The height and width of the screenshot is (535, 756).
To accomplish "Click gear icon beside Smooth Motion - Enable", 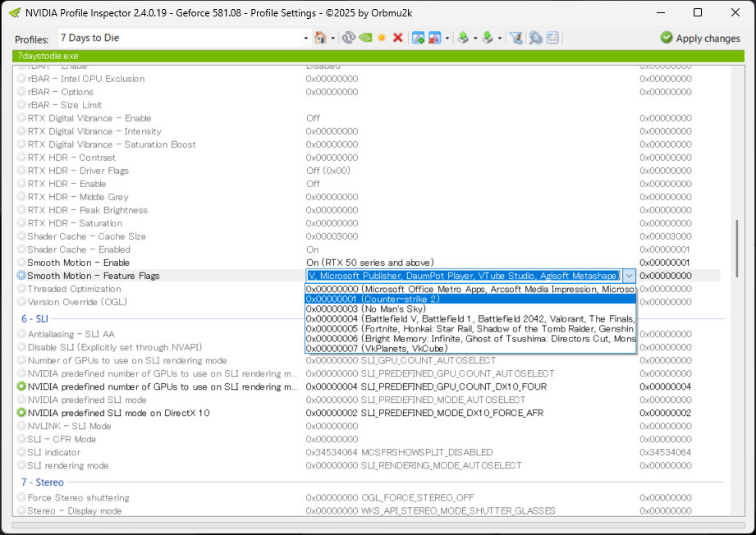I will 21,263.
